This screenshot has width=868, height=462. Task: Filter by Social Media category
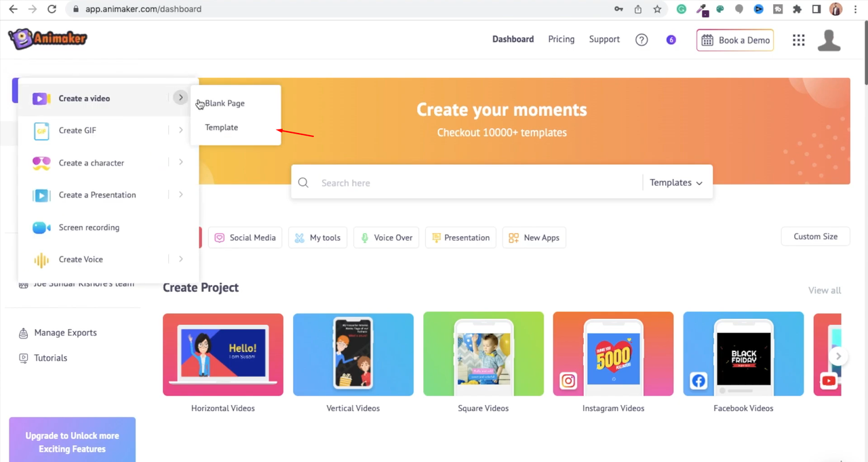coord(245,237)
